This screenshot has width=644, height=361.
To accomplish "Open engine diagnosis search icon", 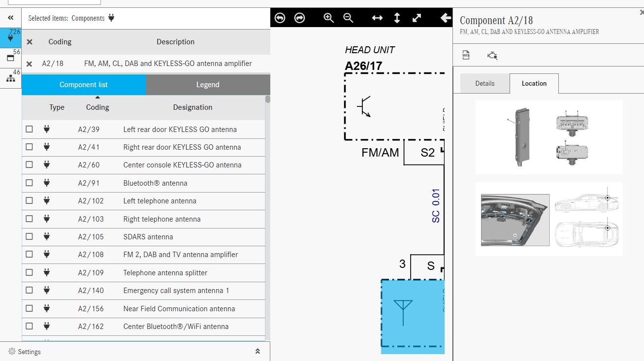I will [492, 55].
